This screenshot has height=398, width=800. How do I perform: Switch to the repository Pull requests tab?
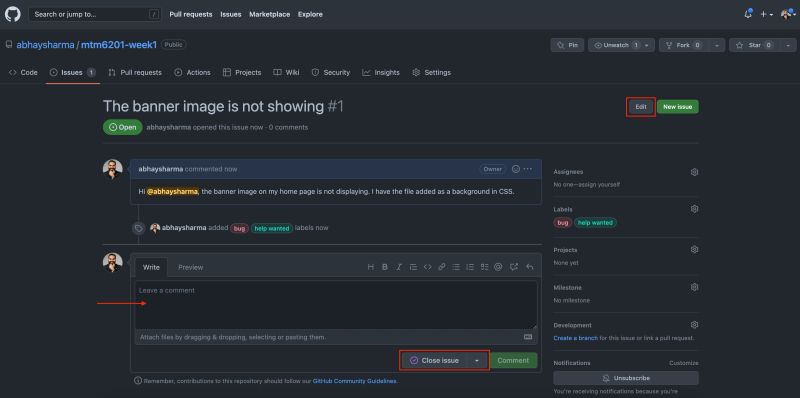pyautogui.click(x=135, y=72)
